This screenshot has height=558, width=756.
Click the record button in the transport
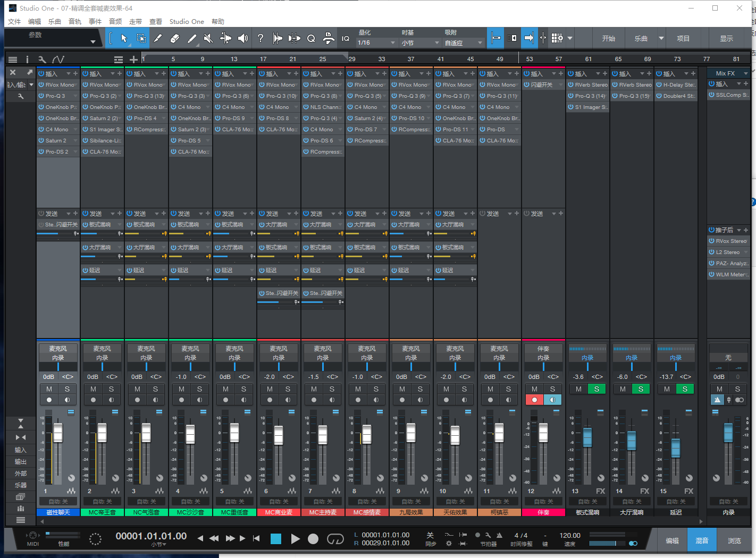[x=313, y=539]
